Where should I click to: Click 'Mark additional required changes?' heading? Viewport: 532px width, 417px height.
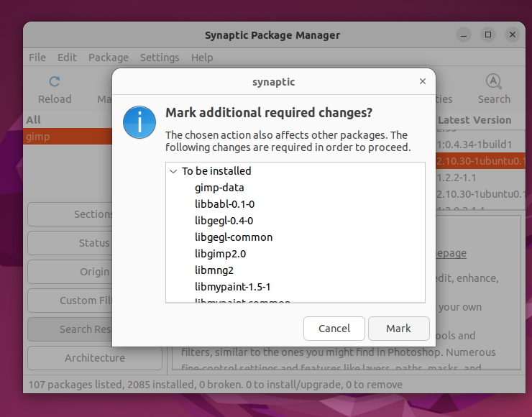pos(269,113)
